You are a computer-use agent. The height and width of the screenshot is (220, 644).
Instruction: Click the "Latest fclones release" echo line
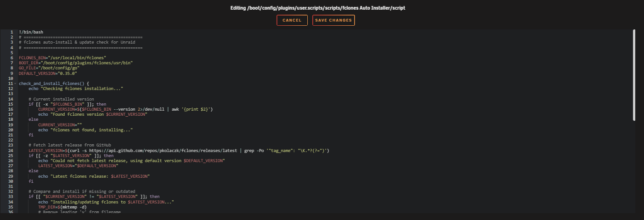94,176
